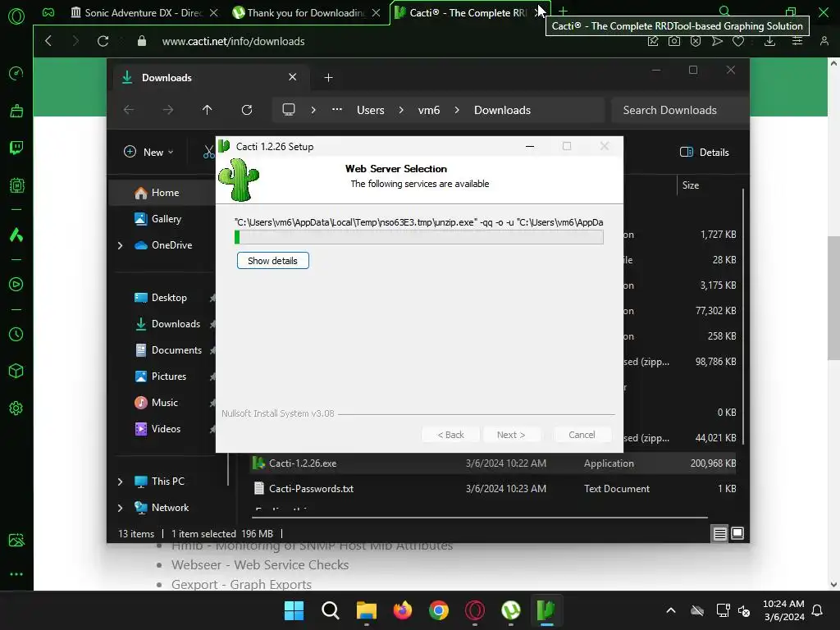Viewport: 840px width, 630px height.
Task: Click the chevron after vm6 breadcrumb
Action: [457, 110]
